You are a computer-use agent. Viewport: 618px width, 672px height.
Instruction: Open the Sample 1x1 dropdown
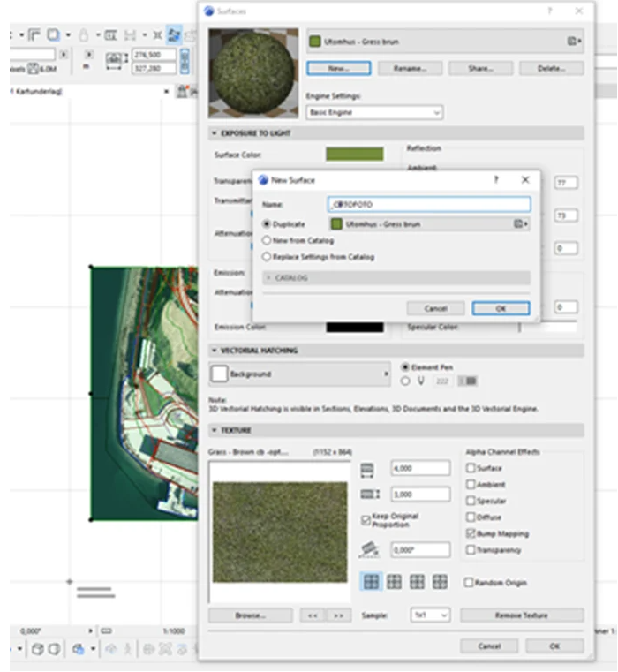(x=429, y=615)
